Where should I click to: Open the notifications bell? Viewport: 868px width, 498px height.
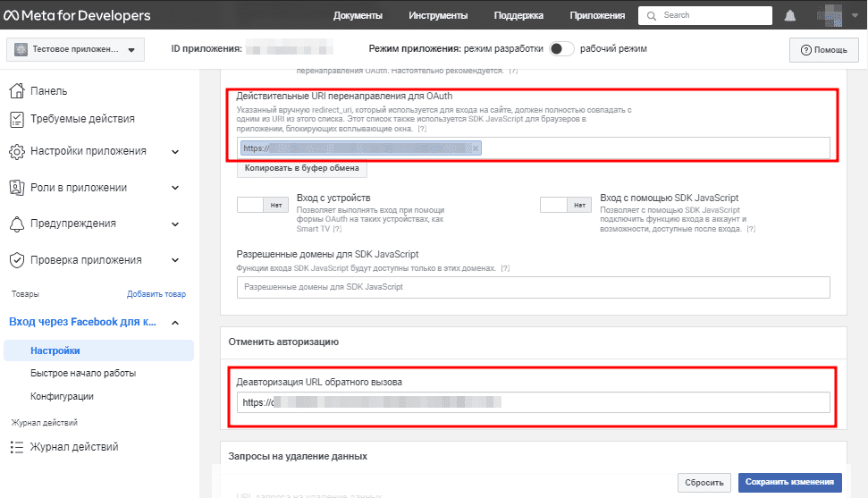pos(790,15)
